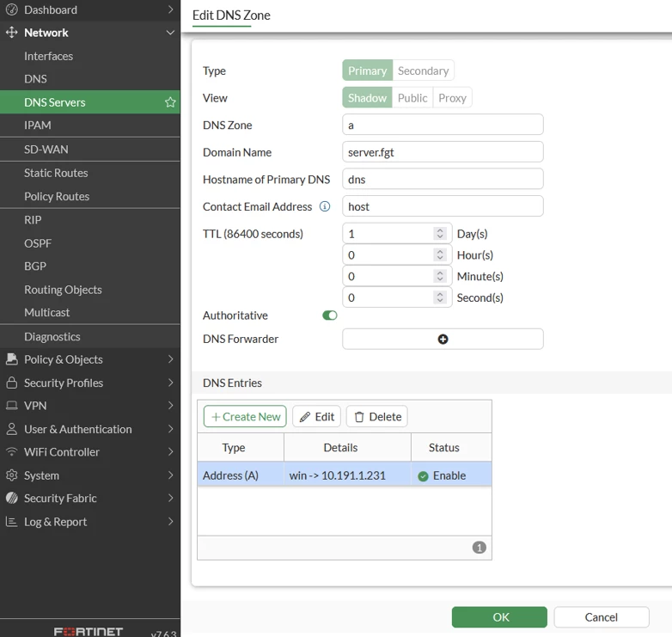This screenshot has width=672, height=637.
Task: Click the System gear icon
Action: 12,475
